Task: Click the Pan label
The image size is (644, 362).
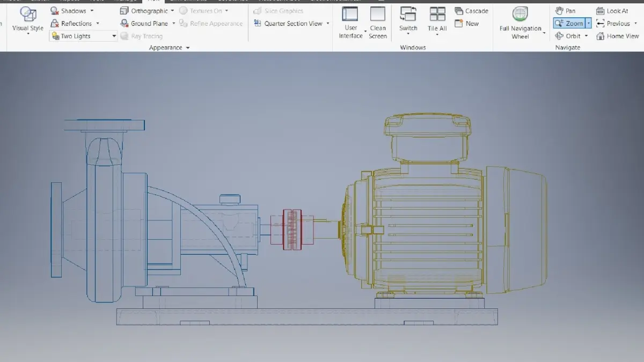Action: 570,11
